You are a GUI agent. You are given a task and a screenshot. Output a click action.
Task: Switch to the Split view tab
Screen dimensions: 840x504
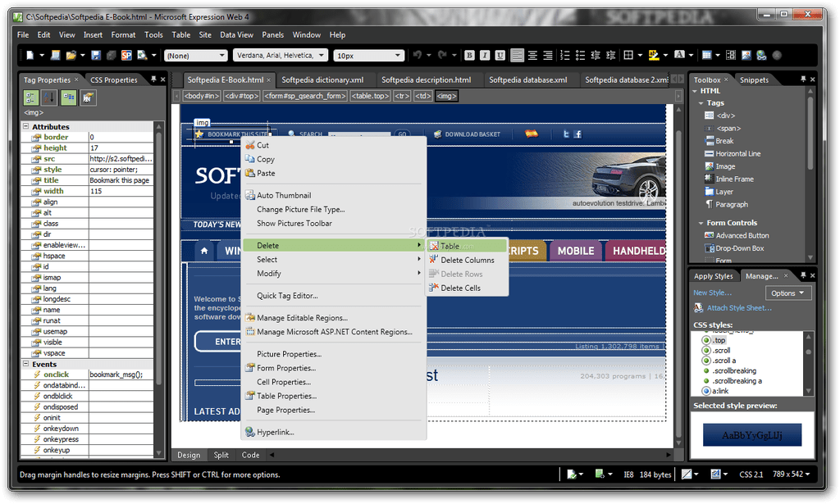click(221, 456)
